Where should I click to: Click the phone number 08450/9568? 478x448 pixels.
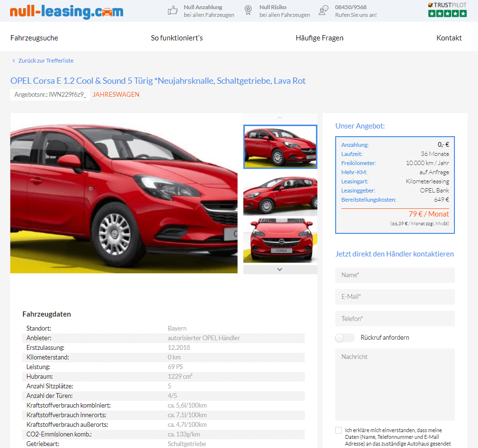tap(351, 7)
